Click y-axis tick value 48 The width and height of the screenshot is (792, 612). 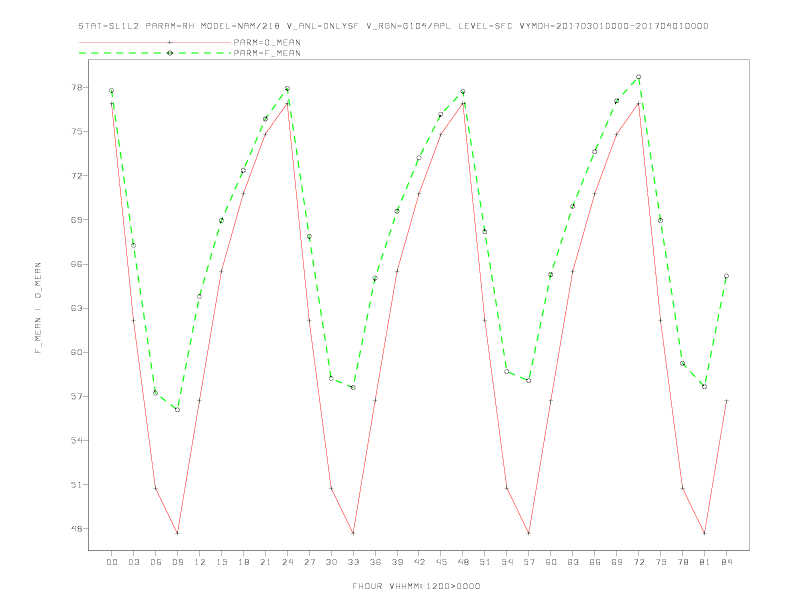pos(77,529)
